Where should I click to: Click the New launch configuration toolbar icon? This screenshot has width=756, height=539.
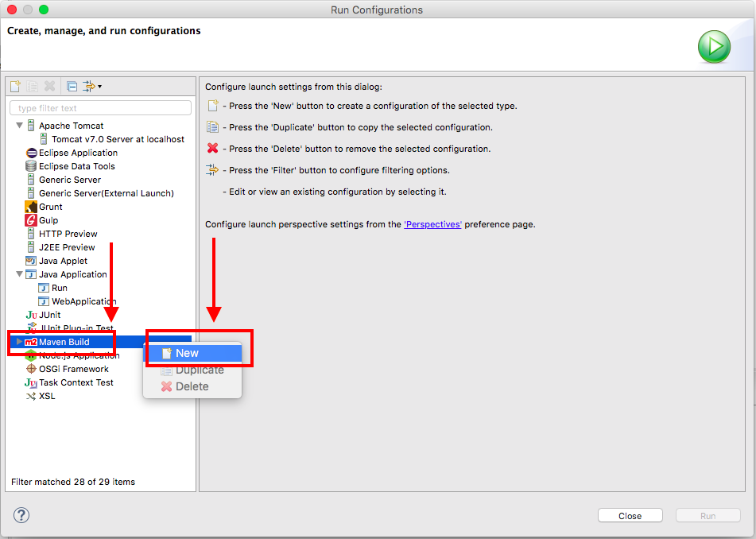15,86
